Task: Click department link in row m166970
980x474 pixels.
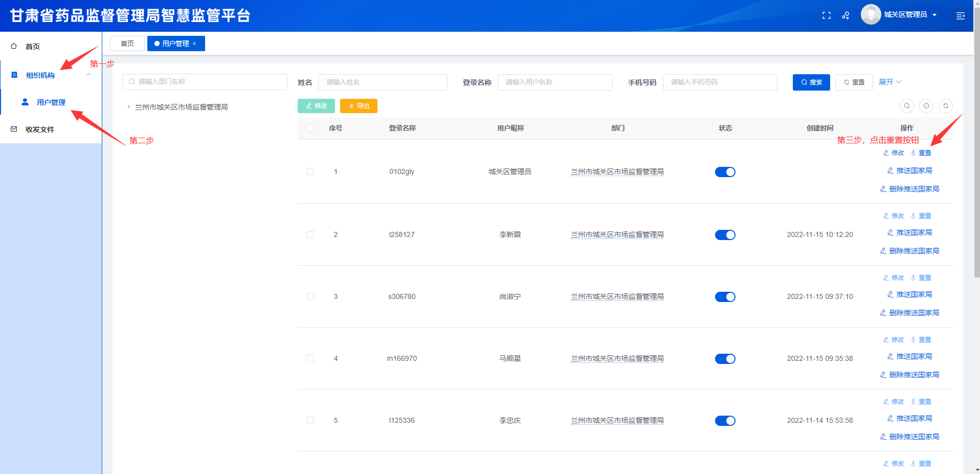Action: 617,358
